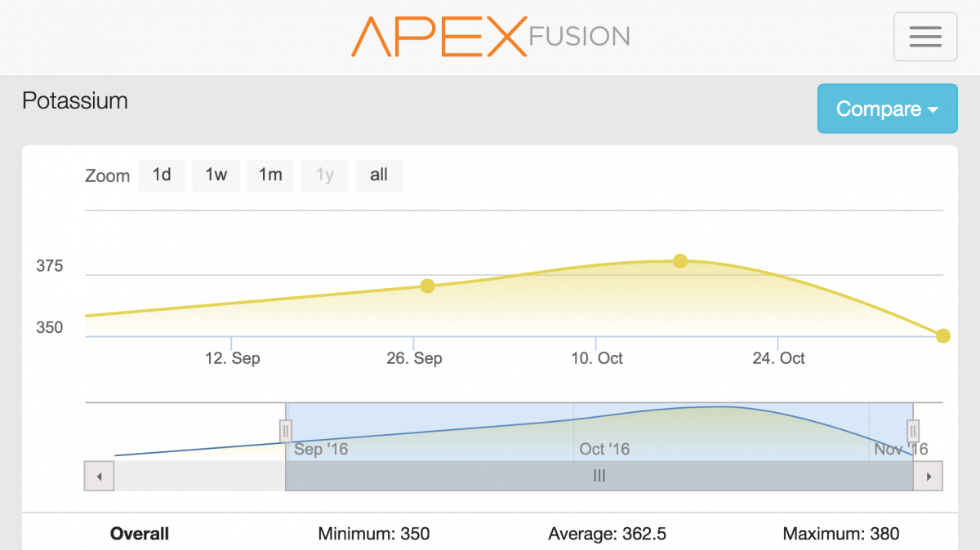Select the late September data point

coord(427,286)
